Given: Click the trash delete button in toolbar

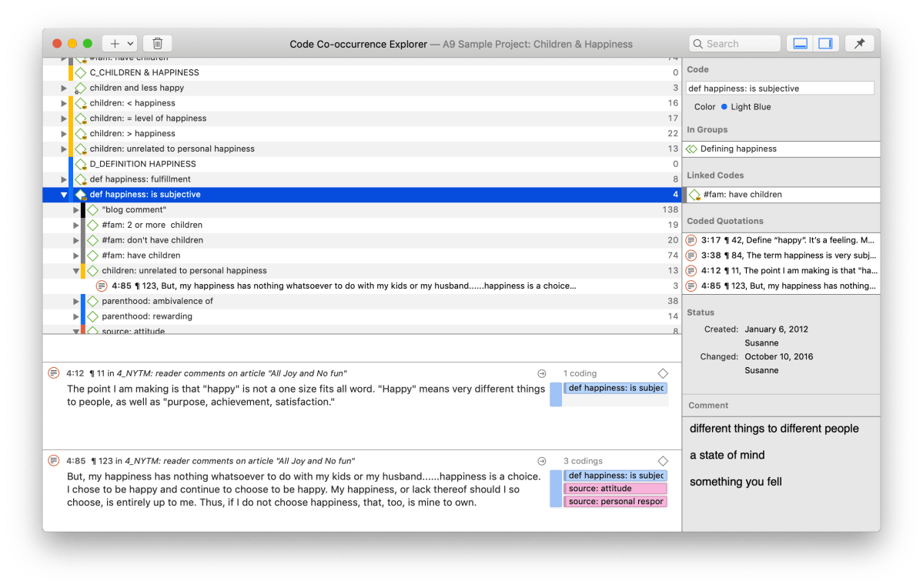Looking at the screenshot, I should pos(157,44).
